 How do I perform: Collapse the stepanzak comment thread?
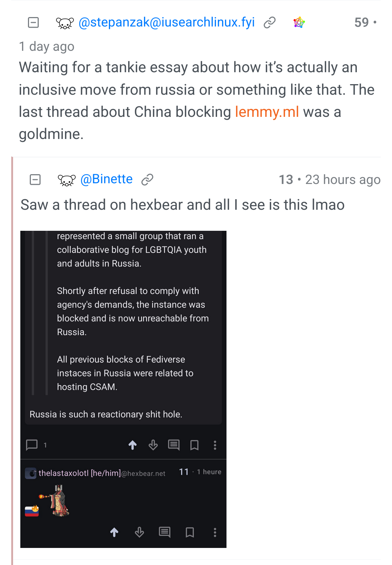(x=33, y=22)
